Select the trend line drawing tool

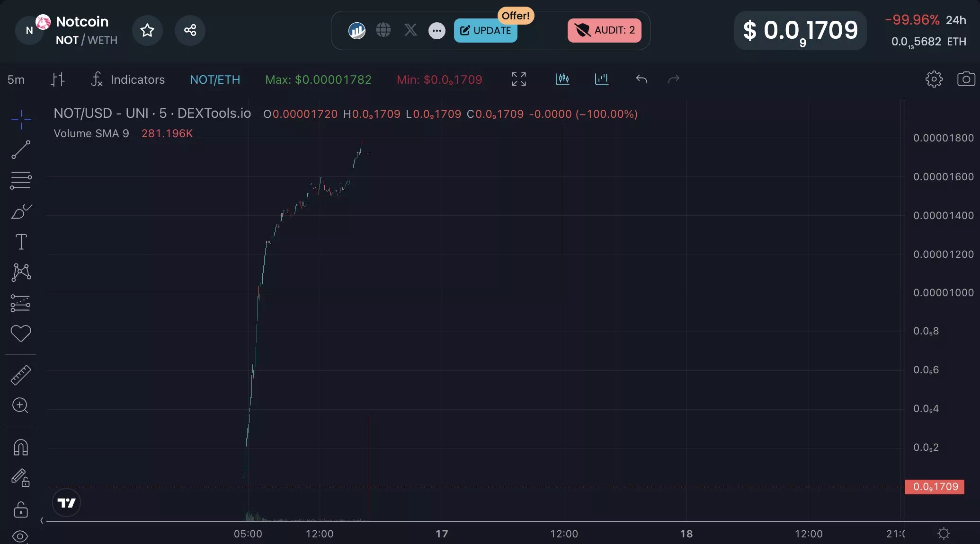[x=21, y=149]
